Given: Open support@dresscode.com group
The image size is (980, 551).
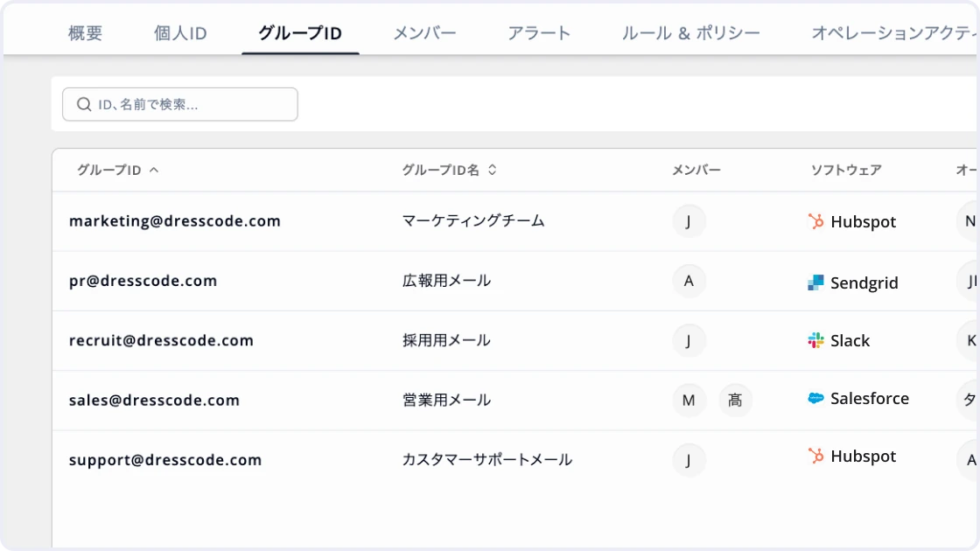Looking at the screenshot, I should [x=165, y=460].
